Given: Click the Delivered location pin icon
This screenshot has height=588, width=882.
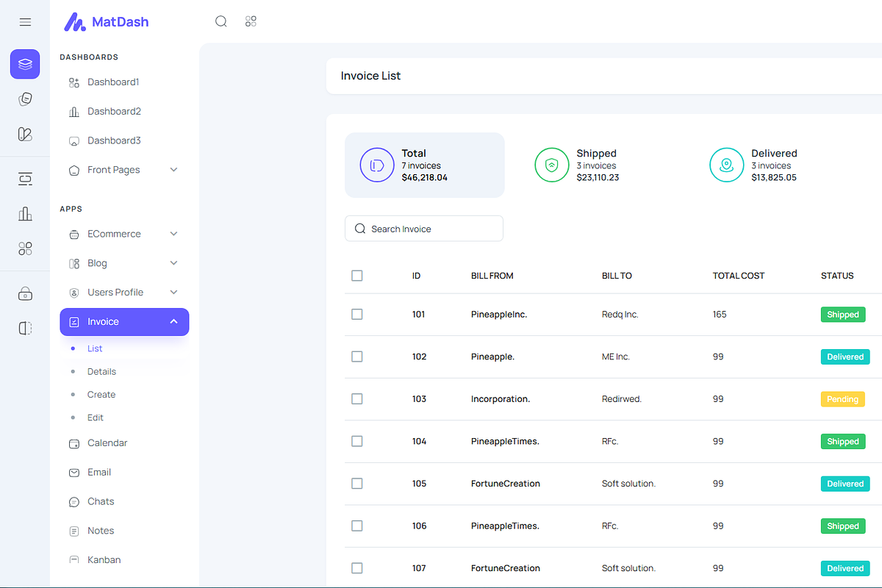Looking at the screenshot, I should tap(727, 165).
